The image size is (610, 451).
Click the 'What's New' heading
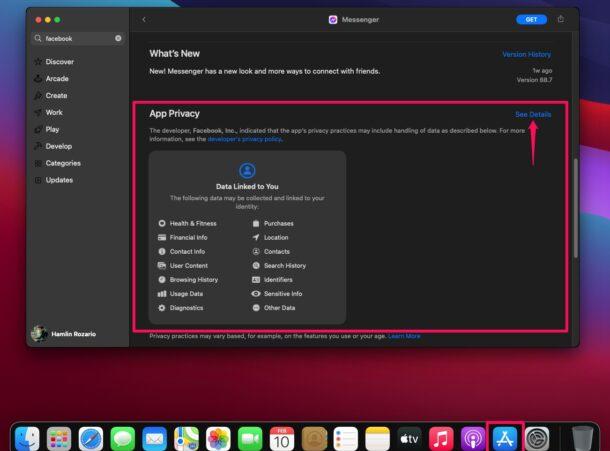[174, 54]
